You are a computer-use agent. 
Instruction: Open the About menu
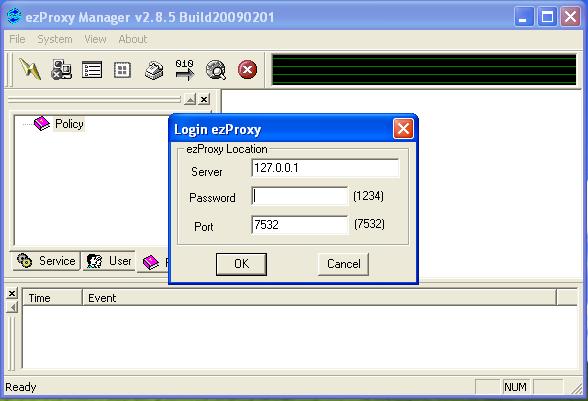133,39
